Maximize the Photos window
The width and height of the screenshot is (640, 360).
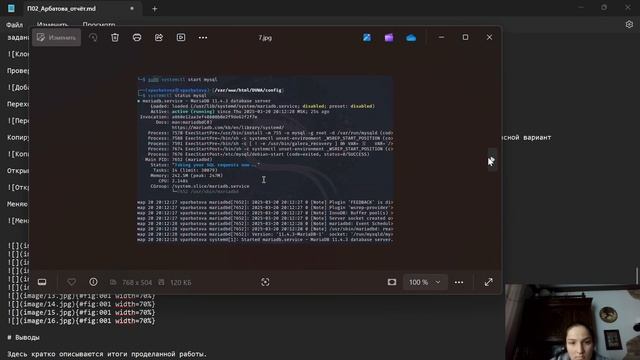pos(465,37)
